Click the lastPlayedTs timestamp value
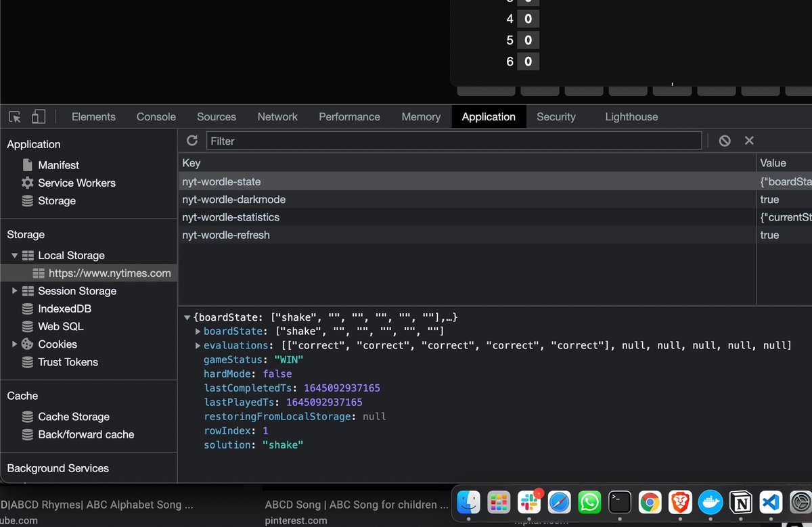The image size is (812, 527). 324,403
